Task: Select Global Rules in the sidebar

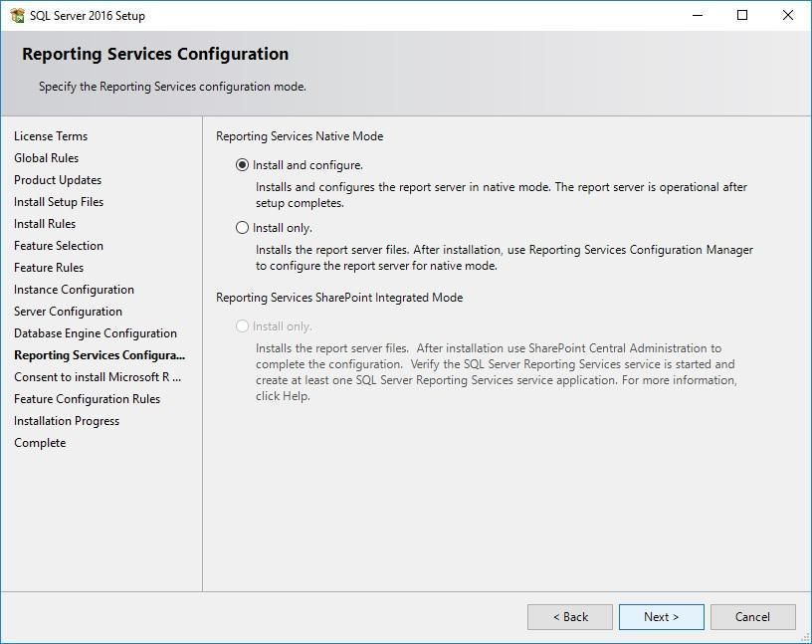Action: click(46, 158)
